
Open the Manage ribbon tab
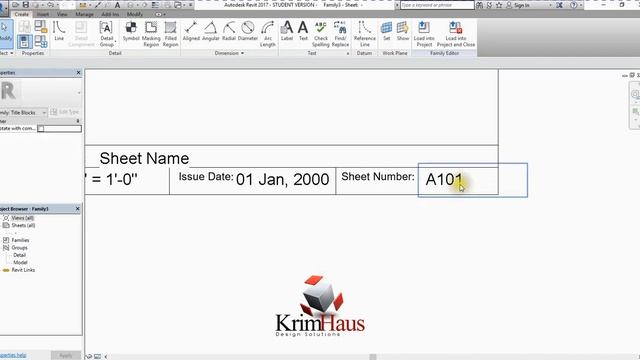pyautogui.click(x=84, y=14)
